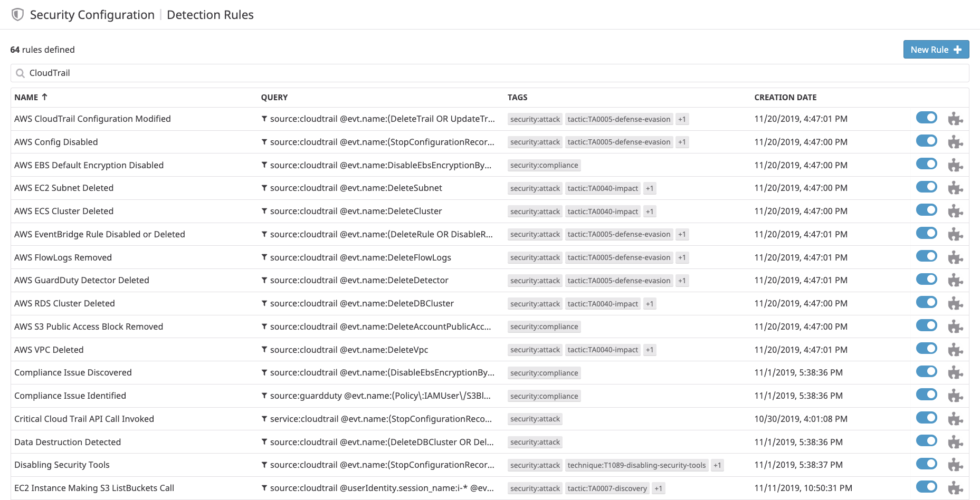Disable the AWS FlowLogs Removed rule
Viewport: 980px width, 500px height.
click(926, 256)
